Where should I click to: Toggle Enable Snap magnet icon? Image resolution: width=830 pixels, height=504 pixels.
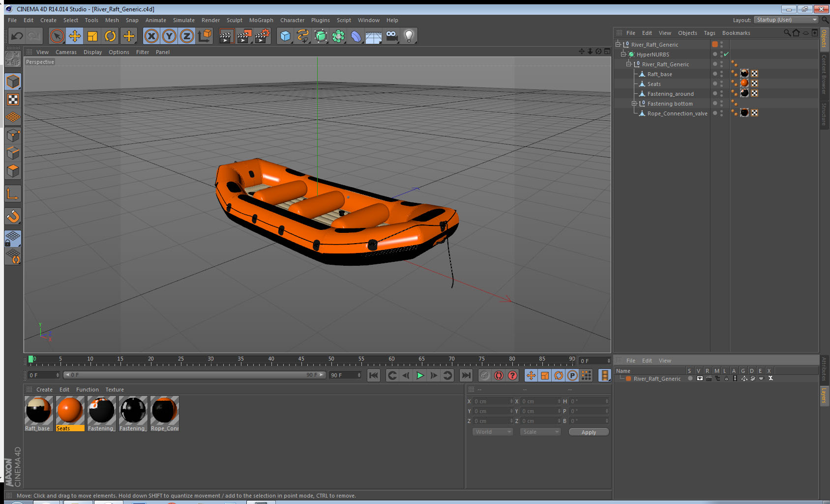click(x=13, y=216)
